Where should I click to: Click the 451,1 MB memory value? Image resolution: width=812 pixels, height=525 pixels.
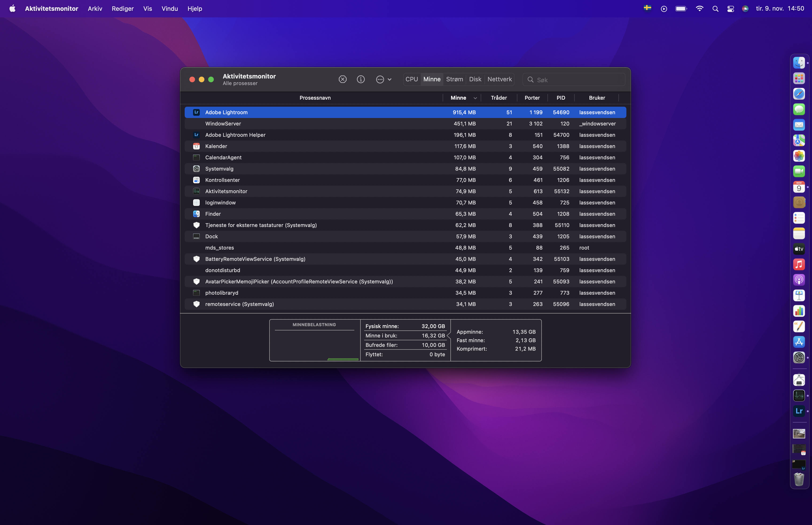point(465,123)
